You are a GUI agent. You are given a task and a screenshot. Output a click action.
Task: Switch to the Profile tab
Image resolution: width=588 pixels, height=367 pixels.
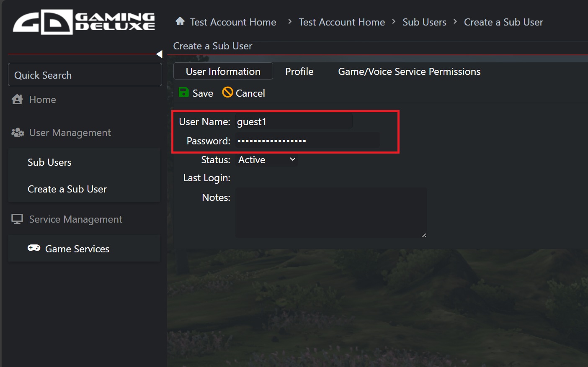click(299, 72)
